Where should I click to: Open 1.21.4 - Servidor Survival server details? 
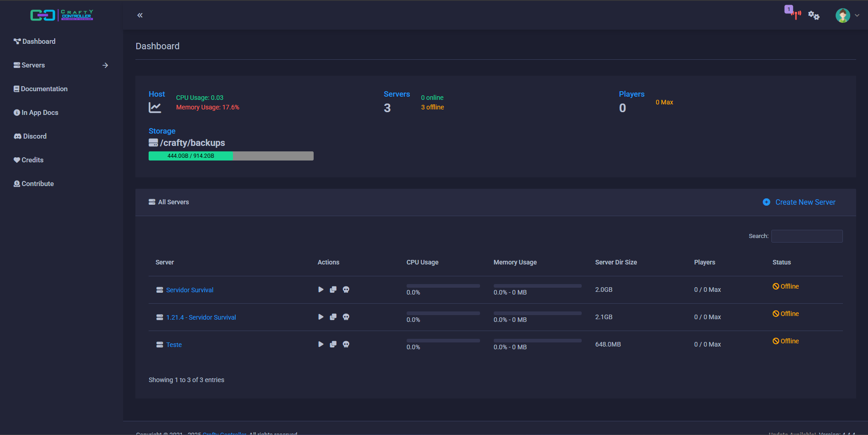click(x=201, y=317)
